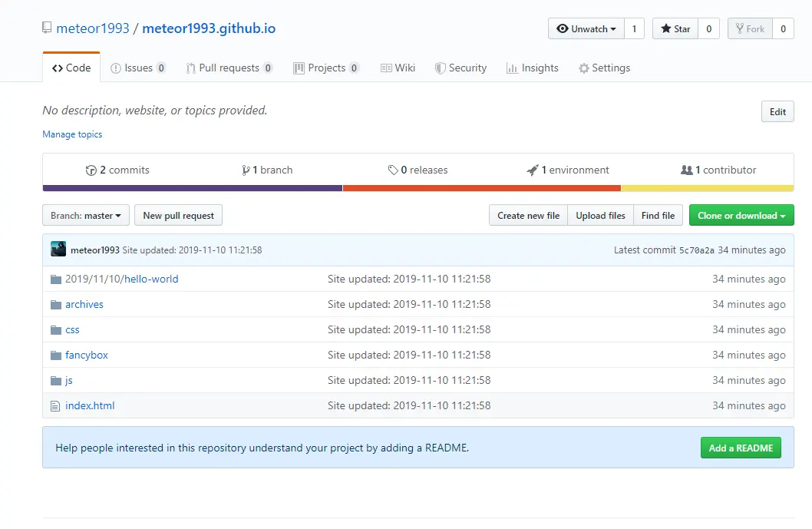This screenshot has width=812, height=529.
Task: Click the commit message in the archives row
Action: (x=409, y=304)
